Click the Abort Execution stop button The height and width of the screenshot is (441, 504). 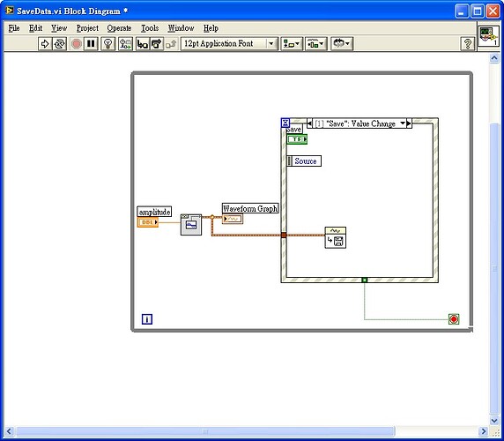pyautogui.click(x=76, y=44)
